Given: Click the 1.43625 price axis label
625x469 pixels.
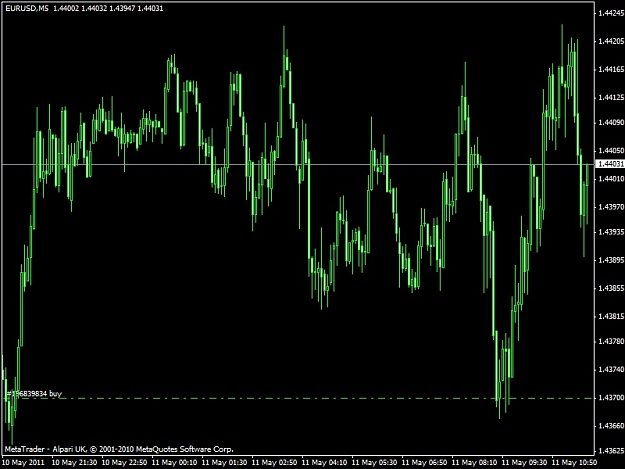Looking at the screenshot, I should point(611,451).
